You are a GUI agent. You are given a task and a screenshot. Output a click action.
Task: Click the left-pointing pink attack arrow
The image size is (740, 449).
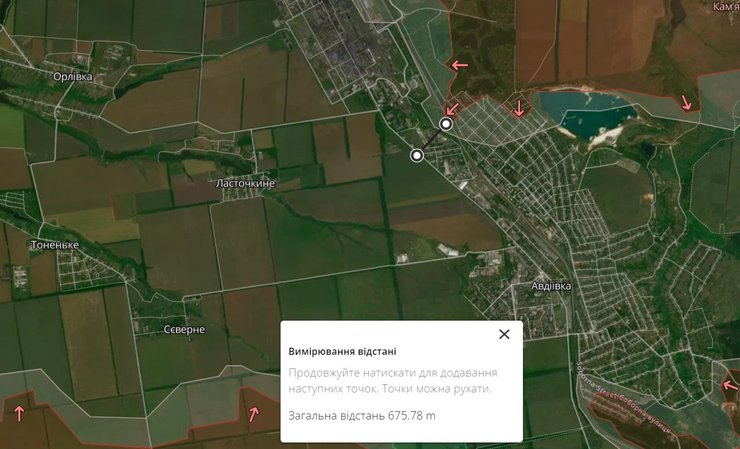(x=459, y=65)
